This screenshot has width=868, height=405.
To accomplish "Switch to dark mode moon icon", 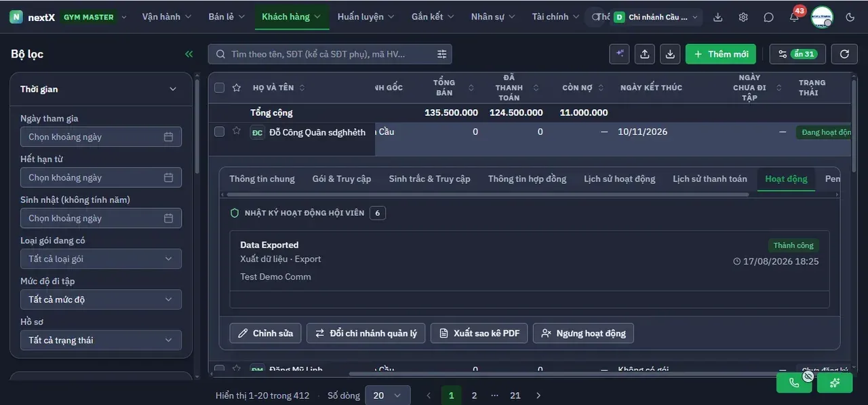I will 850,17.
